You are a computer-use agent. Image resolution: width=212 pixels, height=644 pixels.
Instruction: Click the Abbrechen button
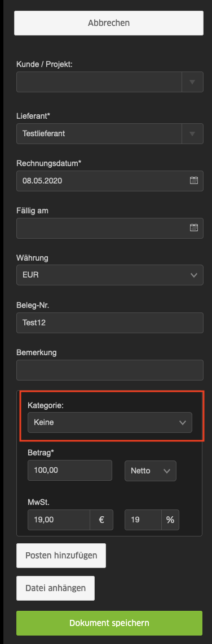pos(109,23)
